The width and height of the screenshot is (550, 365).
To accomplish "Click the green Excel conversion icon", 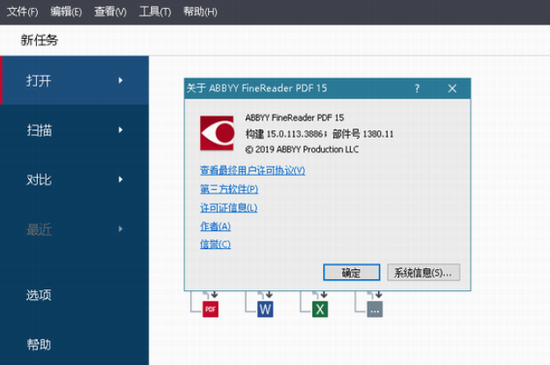I will coord(320,309).
